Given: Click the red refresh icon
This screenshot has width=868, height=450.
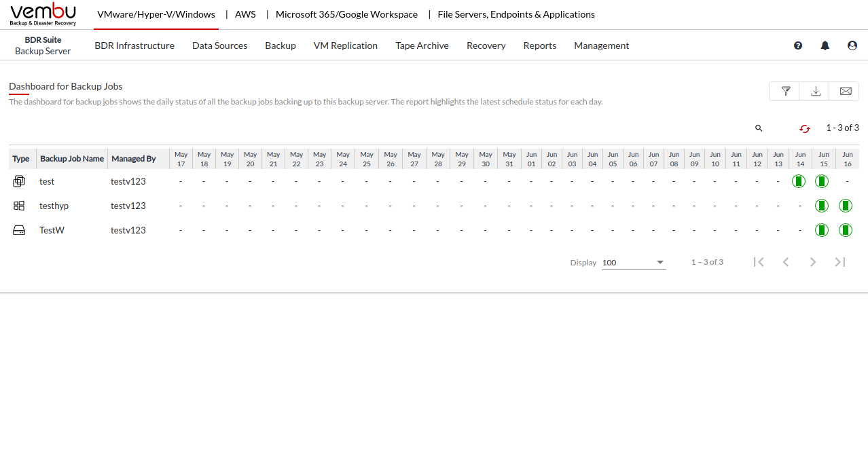Looking at the screenshot, I should pyautogui.click(x=805, y=128).
